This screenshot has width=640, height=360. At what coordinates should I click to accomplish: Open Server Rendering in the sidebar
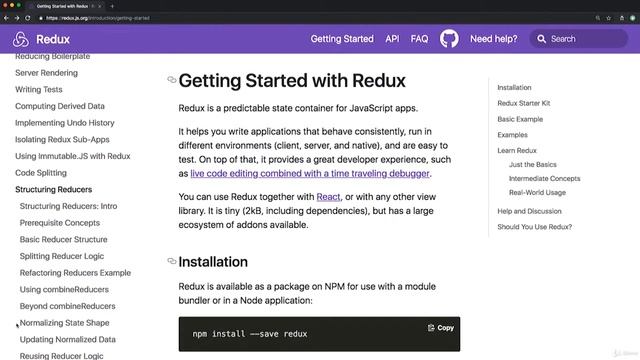pos(46,73)
